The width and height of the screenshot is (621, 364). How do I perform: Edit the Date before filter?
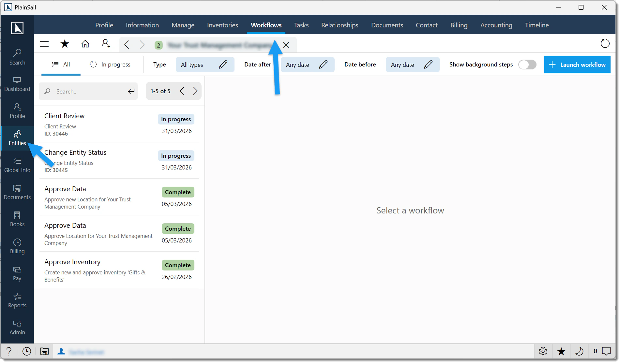pyautogui.click(x=412, y=65)
